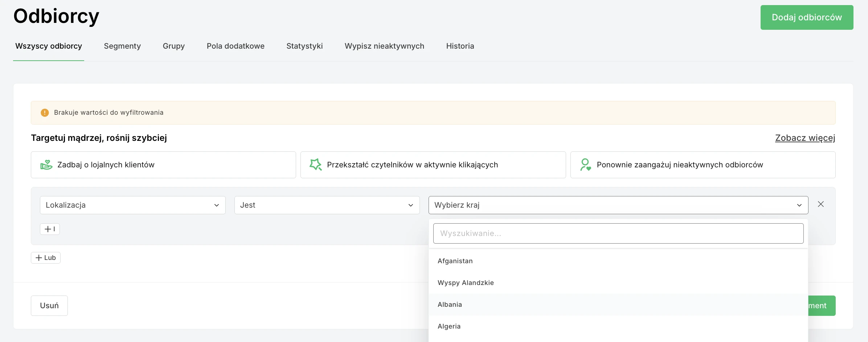Screen dimensions: 868x342
Task: Choose 'Albania' in the dropdown list
Action: pyautogui.click(x=450, y=304)
